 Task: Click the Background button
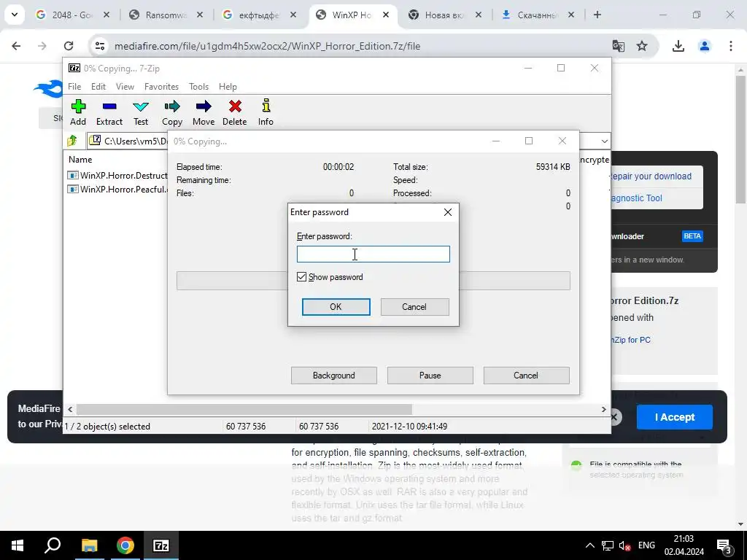334,376
